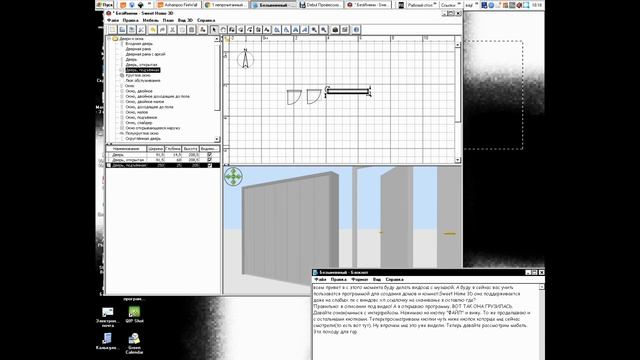Select Круглое окно in the catalog tree
Viewport: 640px width, 360px height.
(x=138, y=76)
